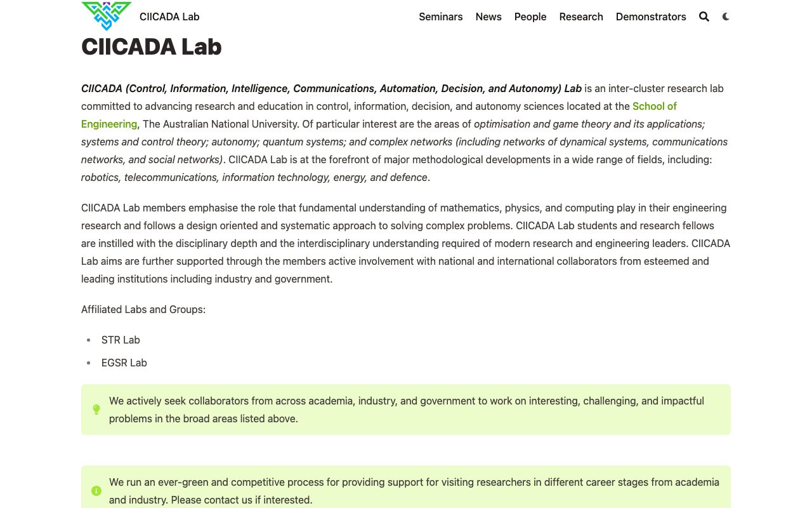Click the info icon beside visiting researchers notice

96,491
